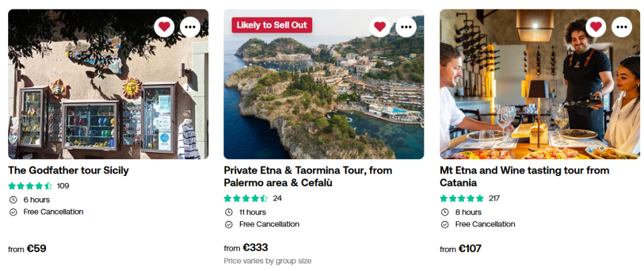Toggle wishlist heart on Mt Etna Wine tasting card
644x271 pixels.
click(596, 26)
